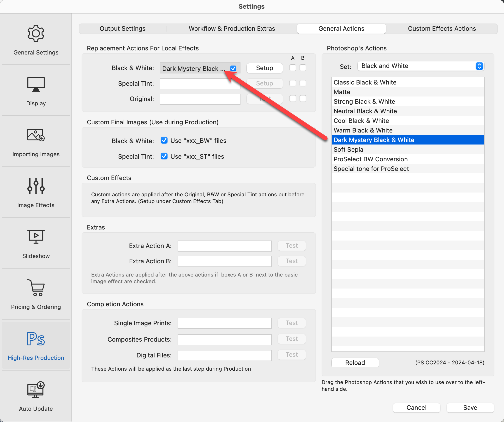Viewport: 504px width, 422px height.
Task: Switch to Output Settings tab
Action: click(x=122, y=29)
